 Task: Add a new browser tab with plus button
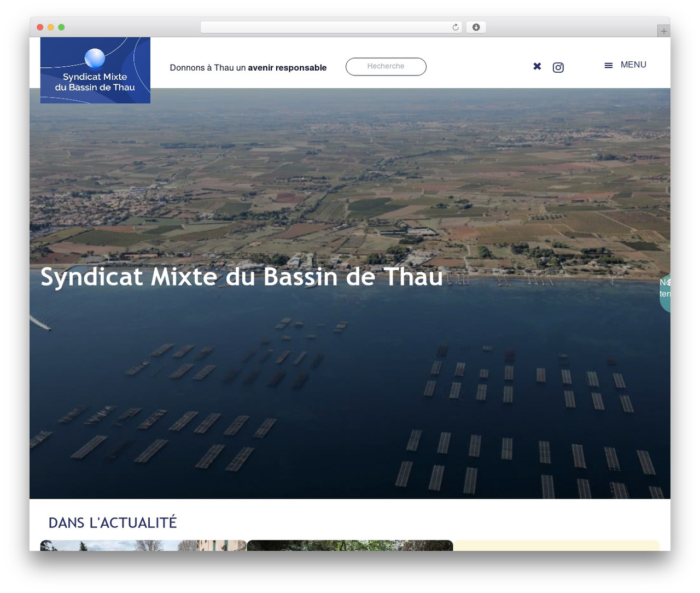[663, 31]
